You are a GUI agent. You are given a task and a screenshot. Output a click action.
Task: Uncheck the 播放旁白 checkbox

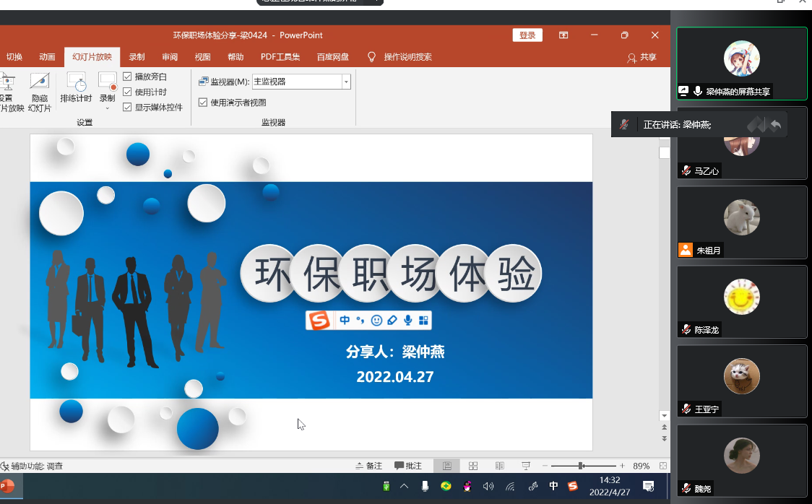point(127,77)
